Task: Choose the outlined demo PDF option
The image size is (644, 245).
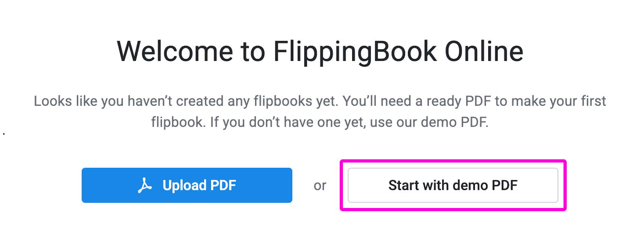Action: click(x=453, y=185)
